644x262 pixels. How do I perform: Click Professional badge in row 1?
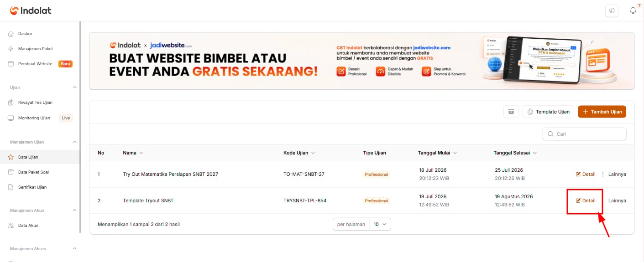click(377, 175)
